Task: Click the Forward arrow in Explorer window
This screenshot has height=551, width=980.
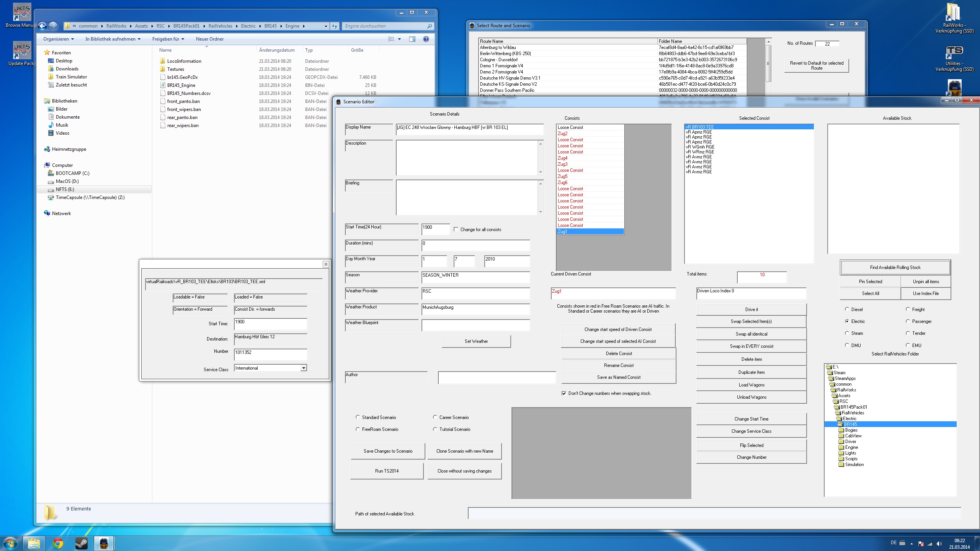Action: click(53, 26)
